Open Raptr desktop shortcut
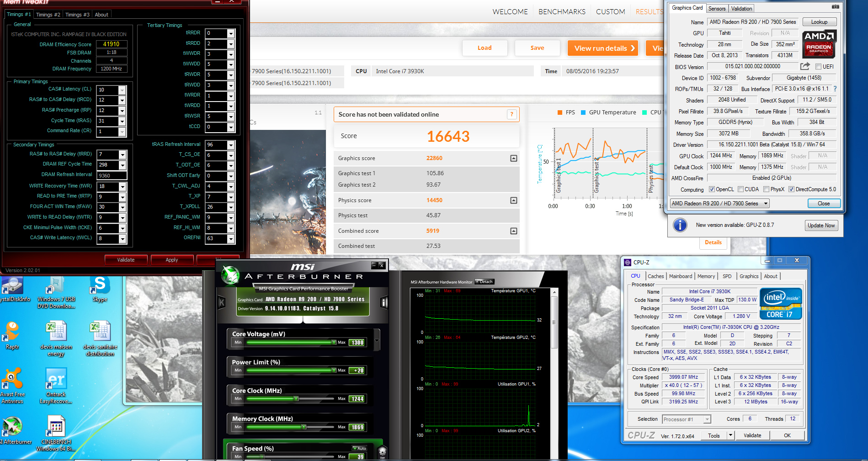Image resolution: width=868 pixels, height=461 pixels. tap(12, 335)
